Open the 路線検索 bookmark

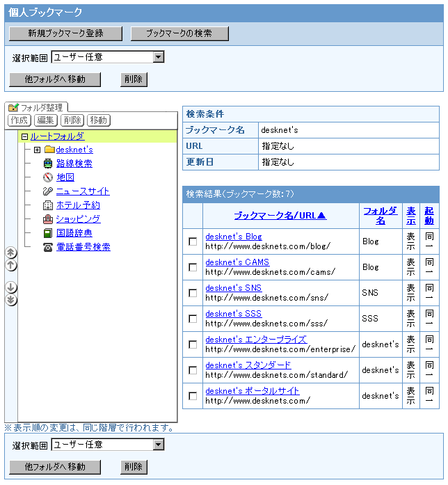tap(74, 164)
